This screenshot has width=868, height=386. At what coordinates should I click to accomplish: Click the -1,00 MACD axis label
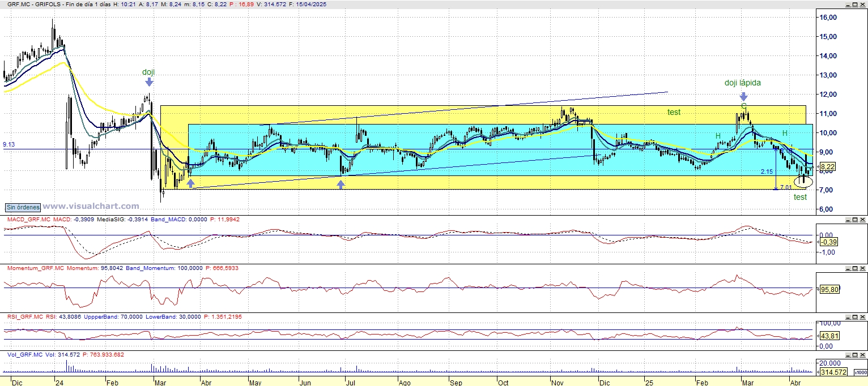(827, 252)
